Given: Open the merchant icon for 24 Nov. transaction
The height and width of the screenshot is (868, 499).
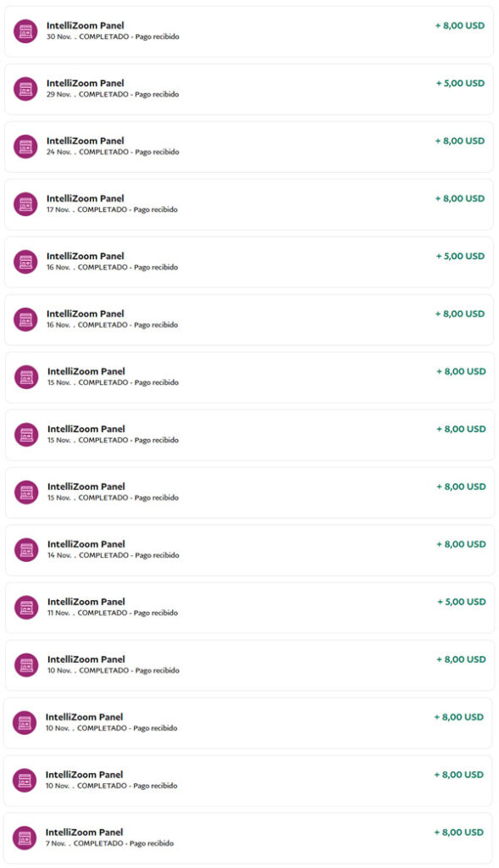Looking at the screenshot, I should coord(25,147).
